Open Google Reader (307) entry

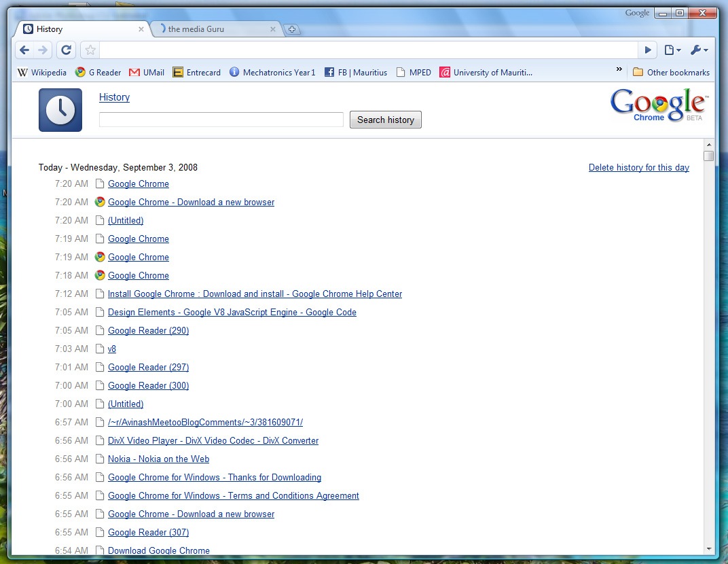[148, 533]
